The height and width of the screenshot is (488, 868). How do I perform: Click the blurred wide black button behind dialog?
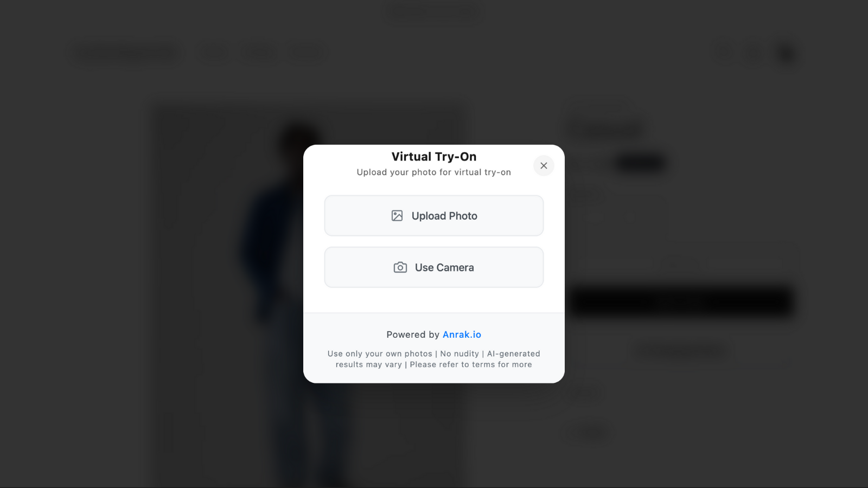pyautogui.click(x=681, y=301)
